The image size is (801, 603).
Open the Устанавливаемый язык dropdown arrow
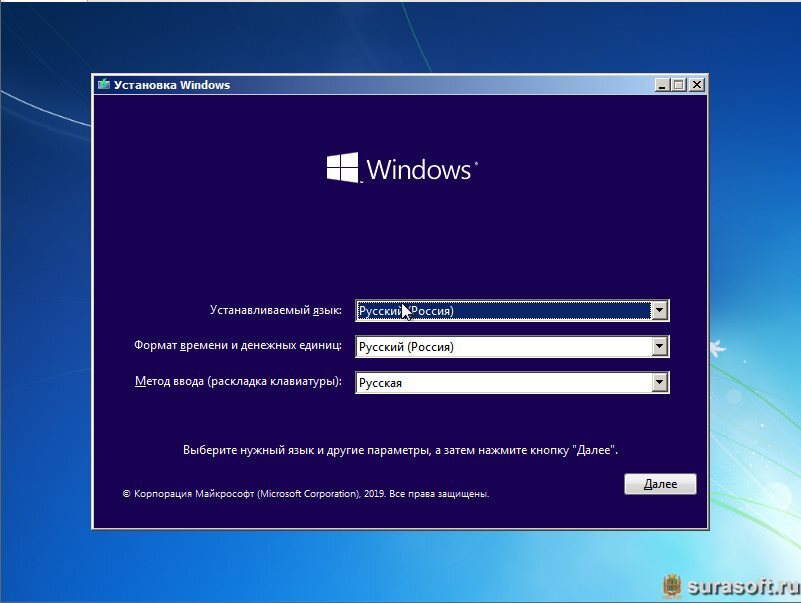point(659,310)
